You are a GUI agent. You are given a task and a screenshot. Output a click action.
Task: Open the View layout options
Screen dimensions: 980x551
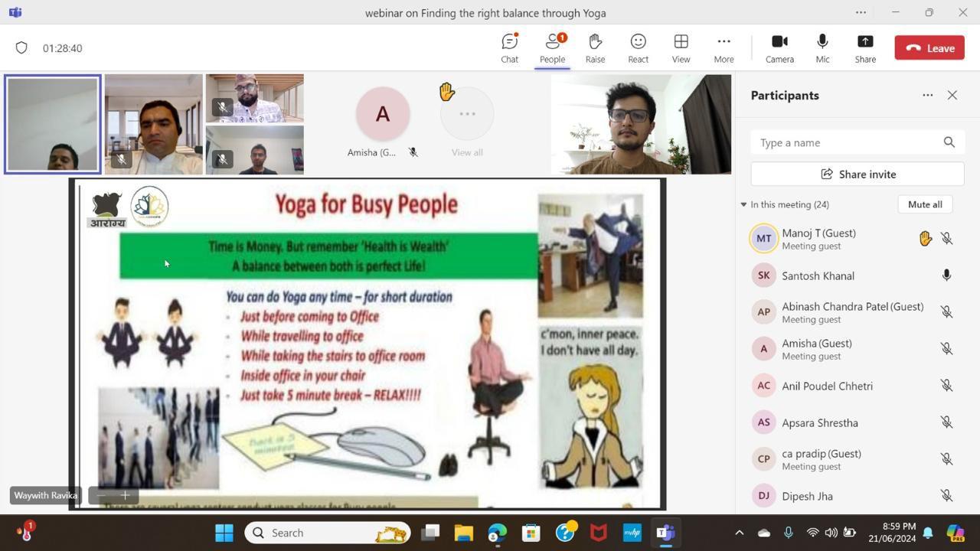681,48
